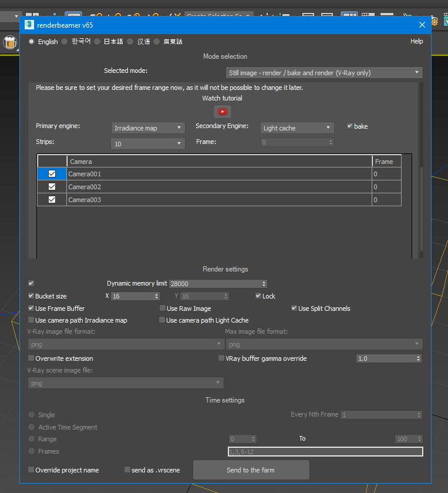This screenshot has width=448, height=493.
Task: Click the Frame spinner field next to Strips
Action: click(297, 142)
